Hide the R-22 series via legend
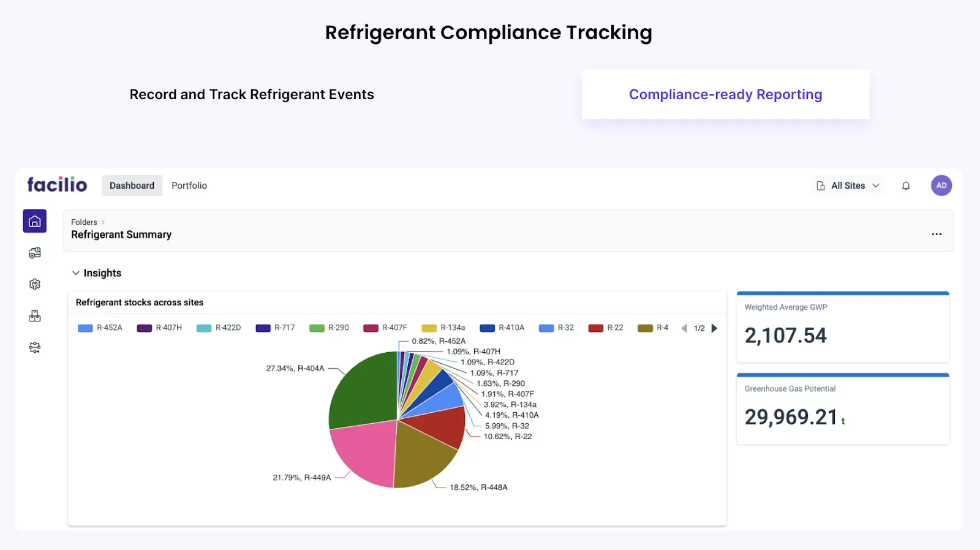 pyautogui.click(x=606, y=328)
